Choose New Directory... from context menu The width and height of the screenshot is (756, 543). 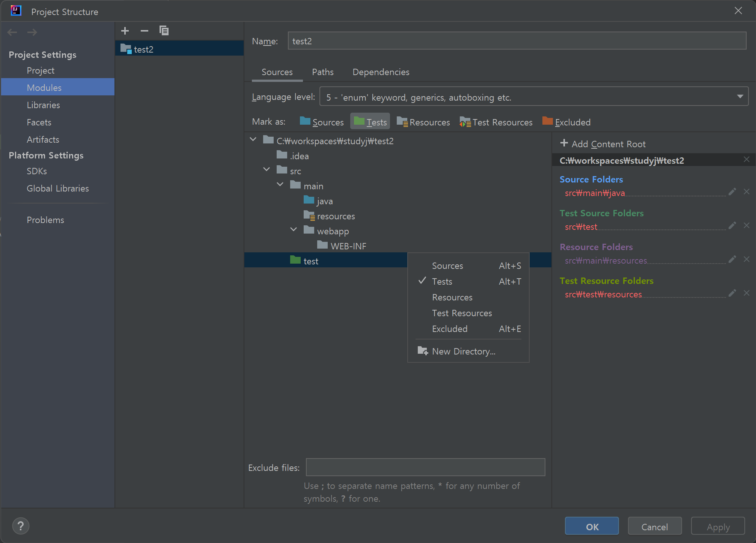(464, 351)
